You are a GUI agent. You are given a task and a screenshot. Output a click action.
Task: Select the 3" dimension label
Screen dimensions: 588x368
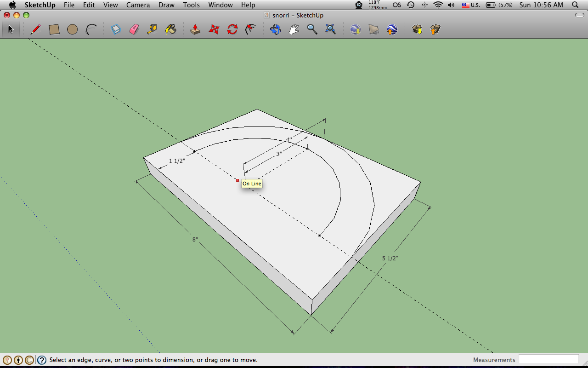pos(279,154)
